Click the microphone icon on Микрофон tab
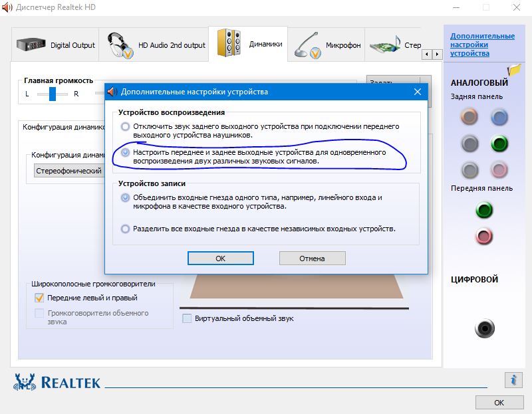Screen dimensions: 532x414 (307, 45)
